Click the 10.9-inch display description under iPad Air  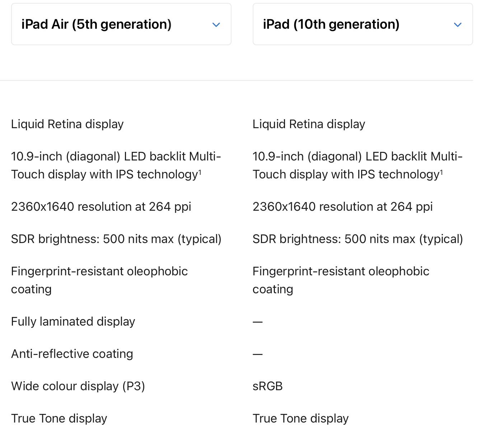click(116, 165)
